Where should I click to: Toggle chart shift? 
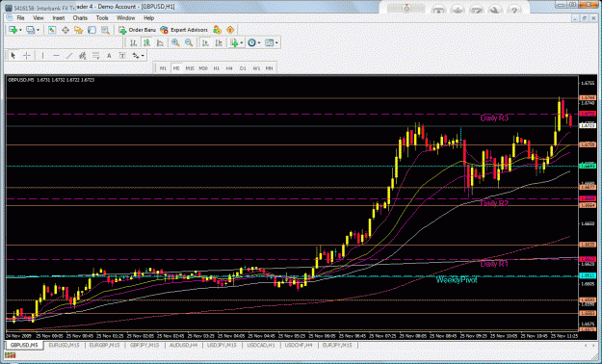click(x=219, y=43)
